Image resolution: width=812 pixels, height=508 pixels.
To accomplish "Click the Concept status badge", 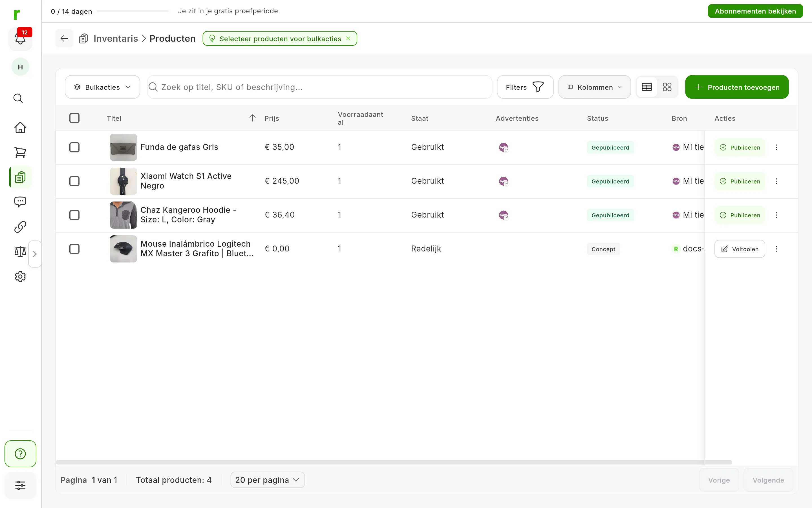I will pyautogui.click(x=603, y=249).
